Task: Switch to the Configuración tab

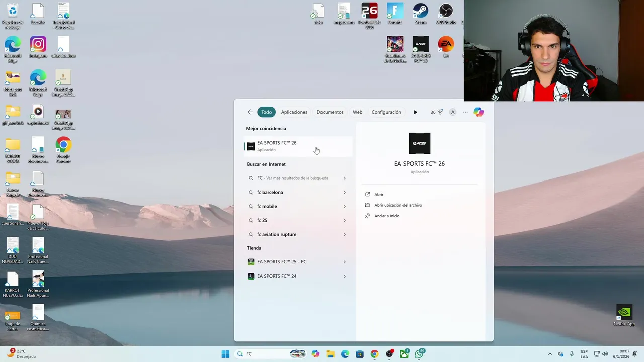Action: [x=386, y=112]
